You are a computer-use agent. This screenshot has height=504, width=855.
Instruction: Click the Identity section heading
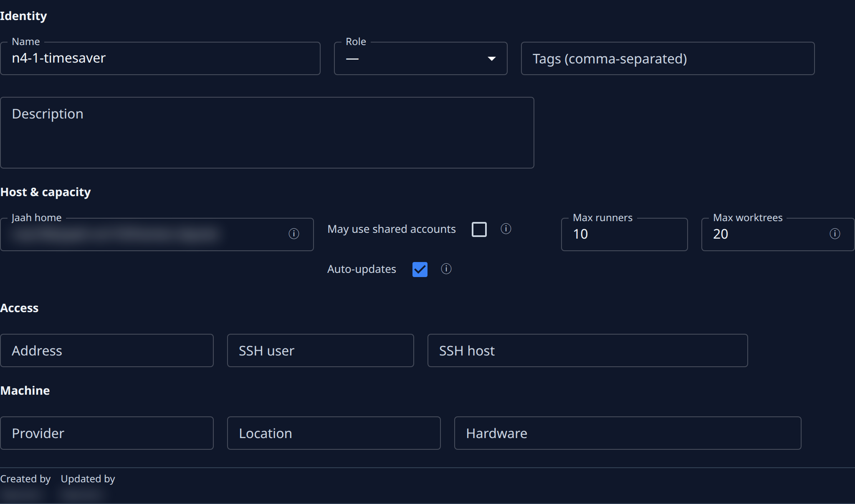23,16
